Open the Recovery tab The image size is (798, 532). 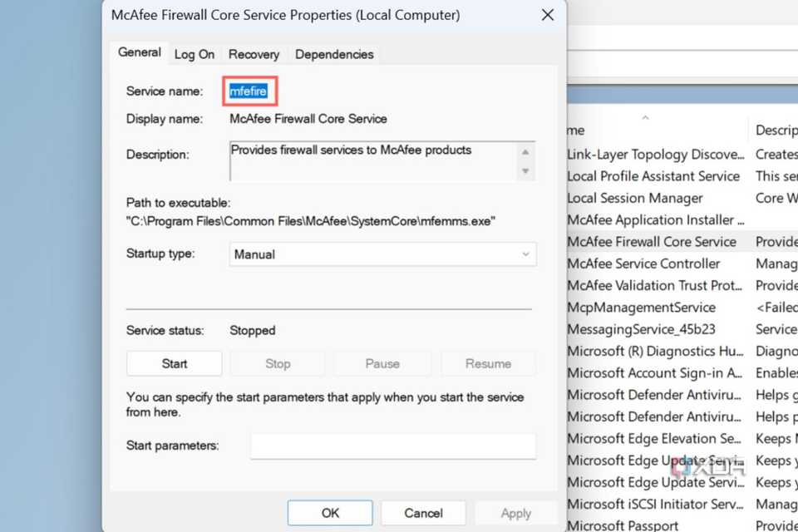(x=254, y=54)
